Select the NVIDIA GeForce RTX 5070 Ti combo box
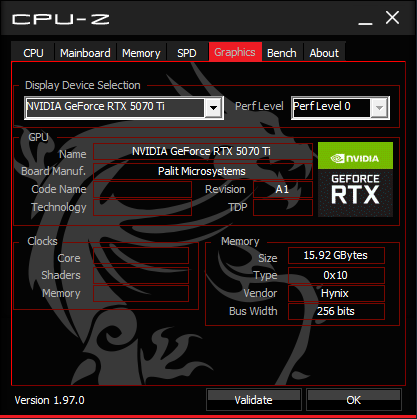Screen dimensions: 417x419 124,108
